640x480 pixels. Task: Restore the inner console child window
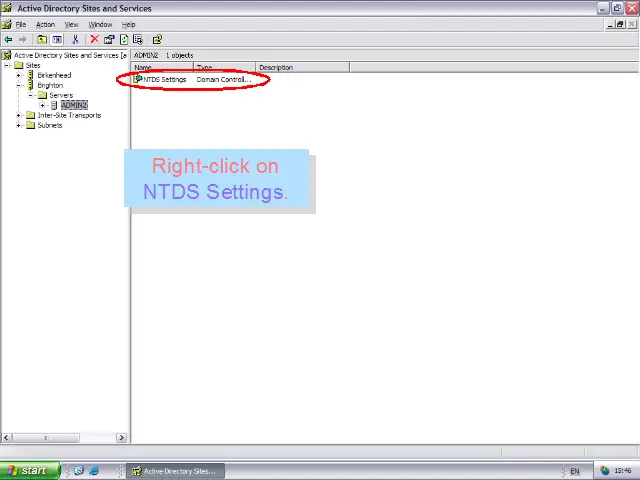[x=620, y=24]
